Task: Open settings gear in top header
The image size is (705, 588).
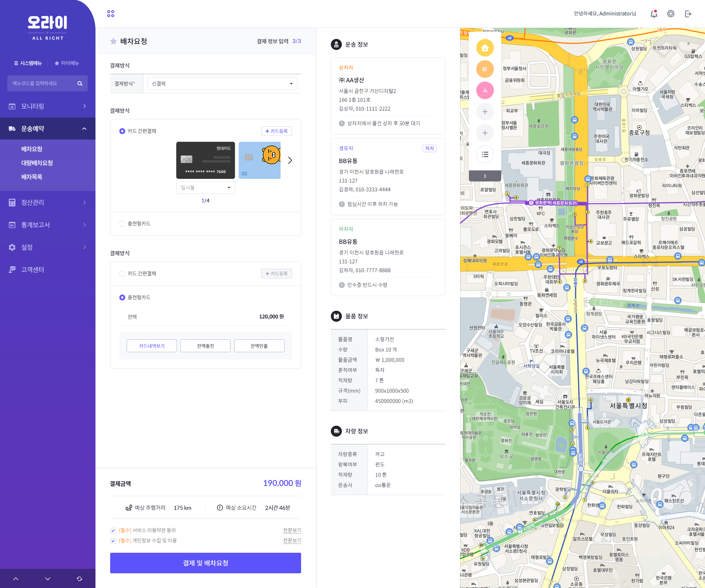Action: coord(670,14)
